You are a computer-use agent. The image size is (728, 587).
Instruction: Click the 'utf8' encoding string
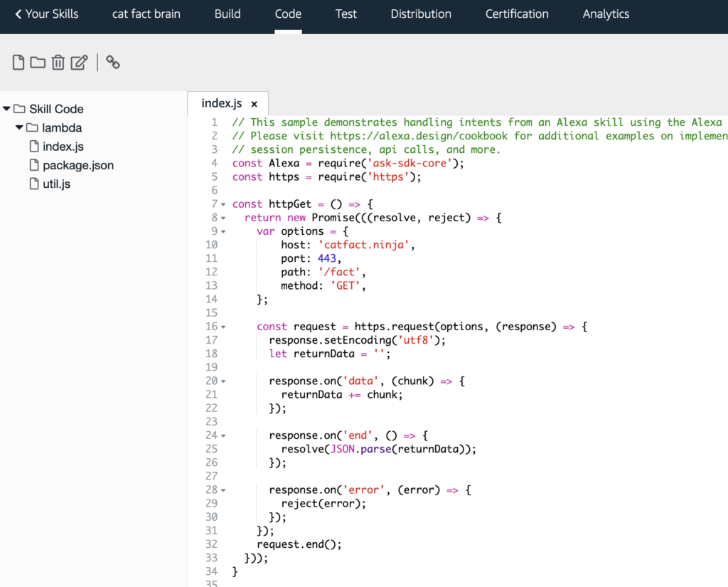(x=416, y=340)
